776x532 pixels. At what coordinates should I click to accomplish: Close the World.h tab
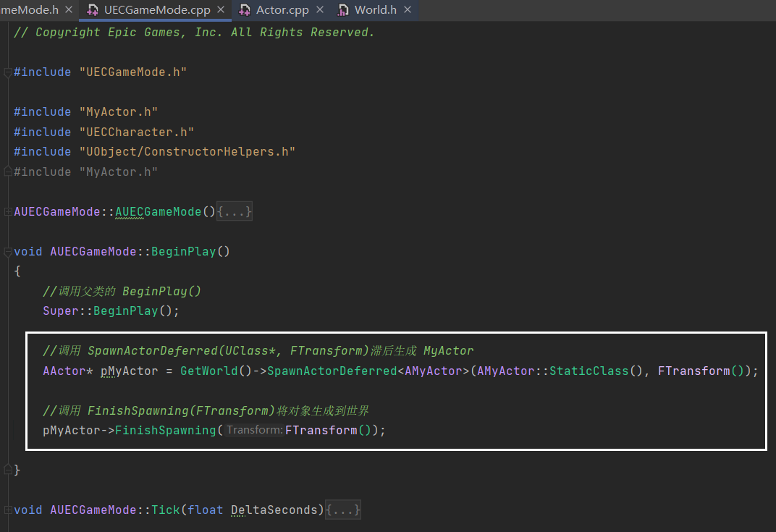click(408, 10)
